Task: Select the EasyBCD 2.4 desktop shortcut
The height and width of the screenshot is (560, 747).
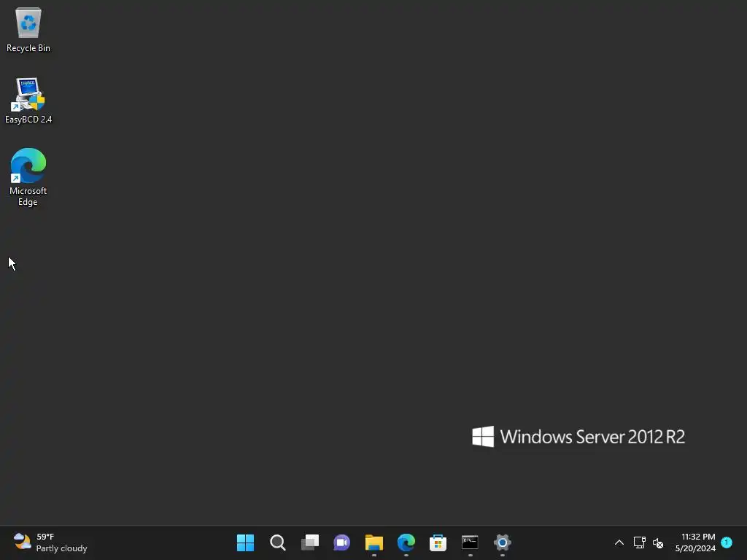Action: tap(28, 101)
